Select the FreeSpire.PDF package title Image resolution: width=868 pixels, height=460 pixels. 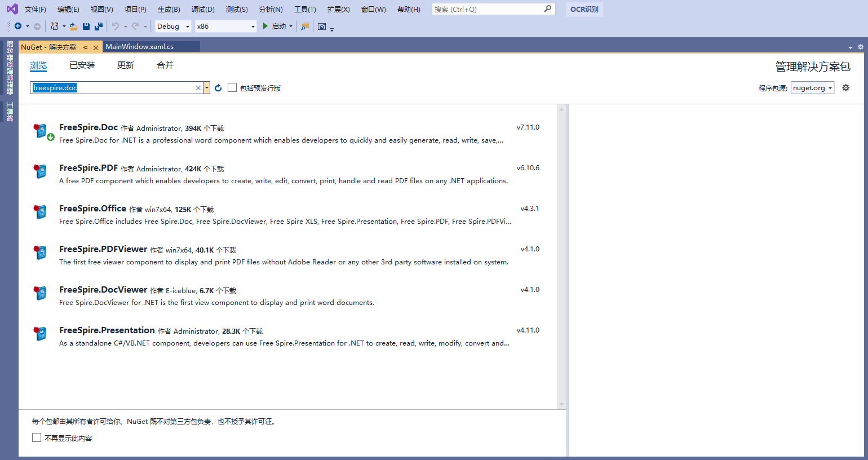pyautogui.click(x=88, y=168)
